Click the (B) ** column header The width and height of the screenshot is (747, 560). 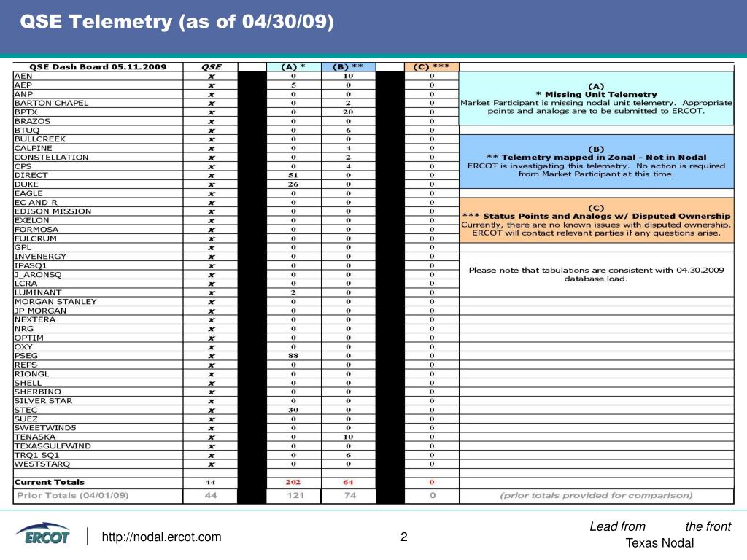coord(348,67)
